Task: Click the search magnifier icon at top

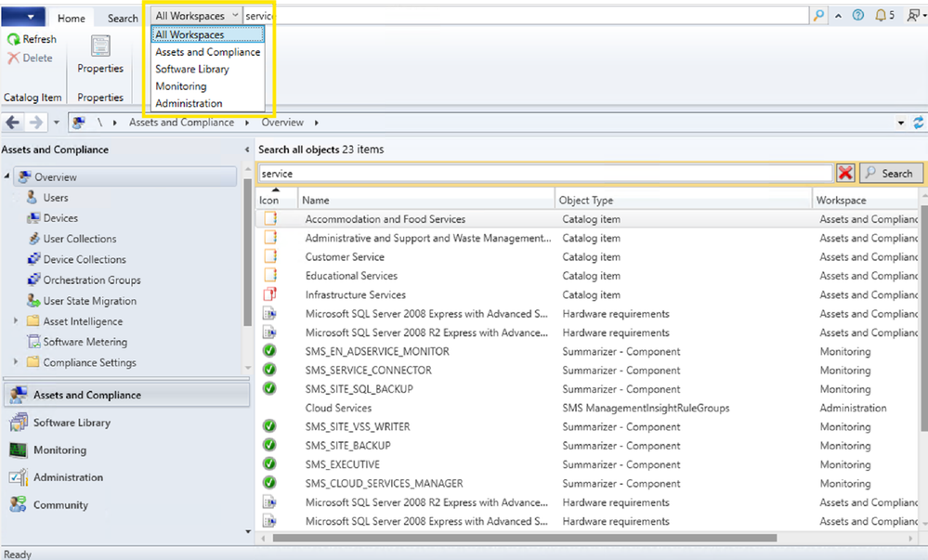Action: [819, 16]
